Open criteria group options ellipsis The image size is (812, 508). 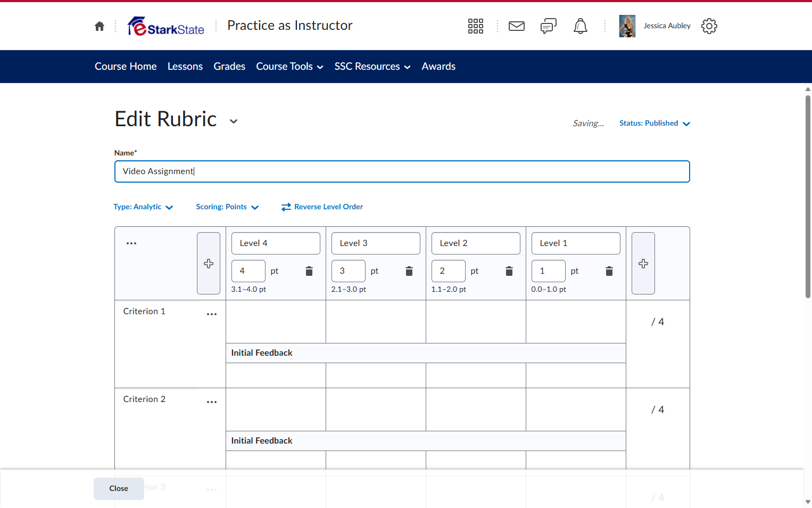click(131, 243)
